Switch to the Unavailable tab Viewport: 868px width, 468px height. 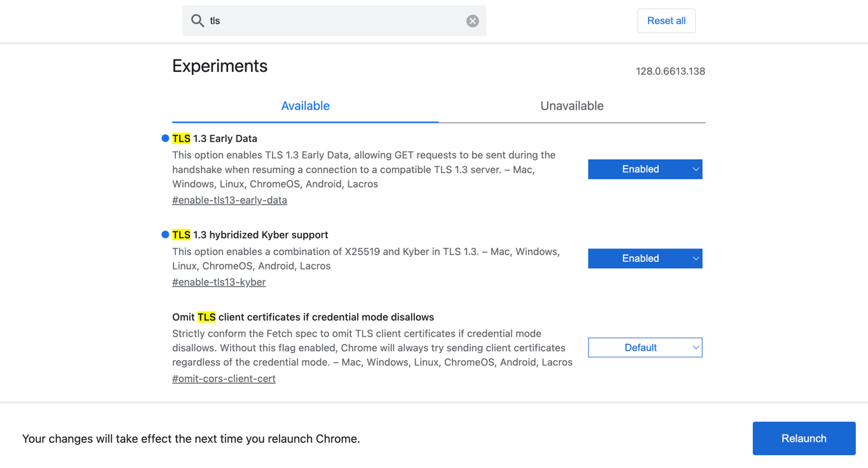[x=571, y=106]
